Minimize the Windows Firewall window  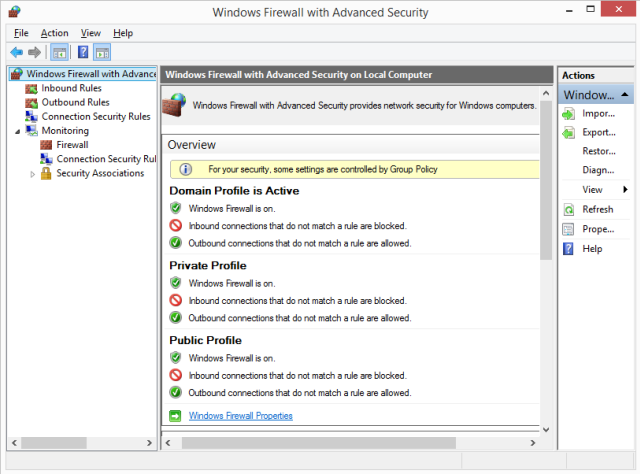569,10
